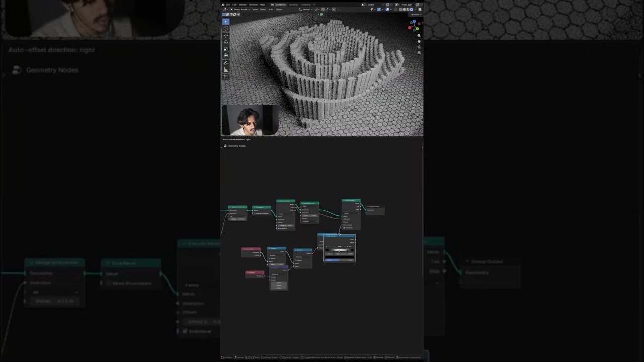Select the Measure ruler tool

[226, 69]
